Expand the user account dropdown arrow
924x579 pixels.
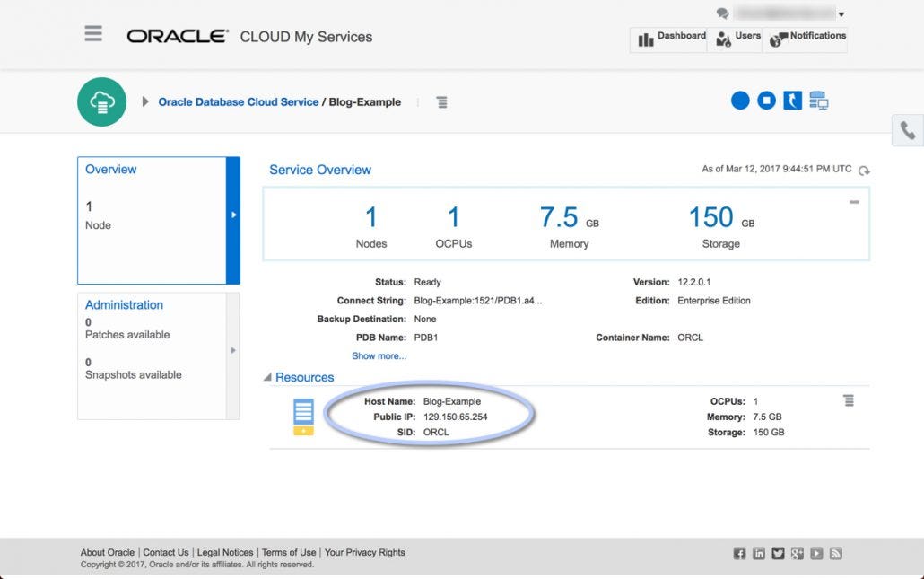[x=841, y=14]
